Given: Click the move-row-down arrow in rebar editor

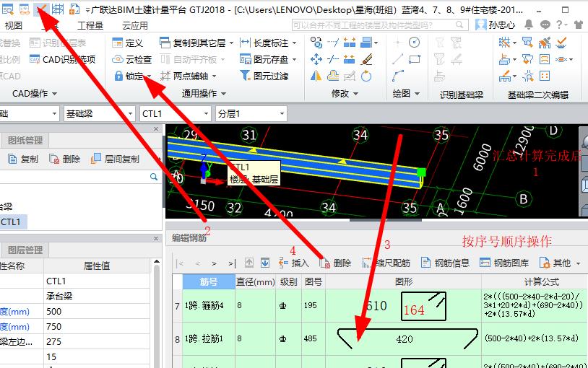Looking at the screenshot, I should pyautogui.click(x=265, y=263).
